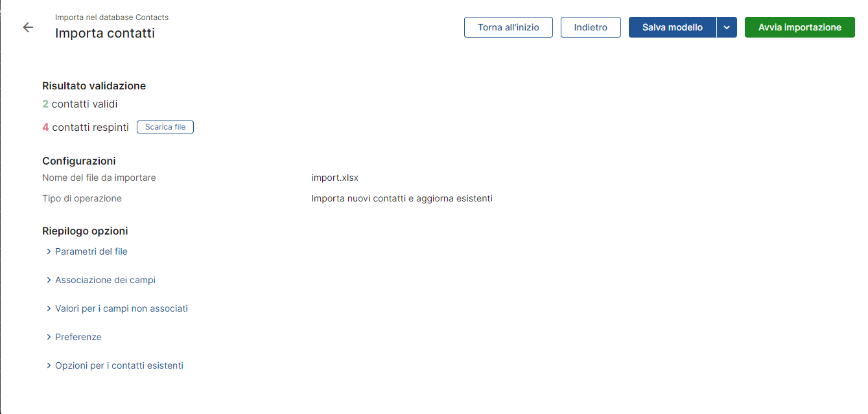Image resolution: width=868 pixels, height=414 pixels.
Task: Click the Risultato validazione heading
Action: click(x=94, y=86)
